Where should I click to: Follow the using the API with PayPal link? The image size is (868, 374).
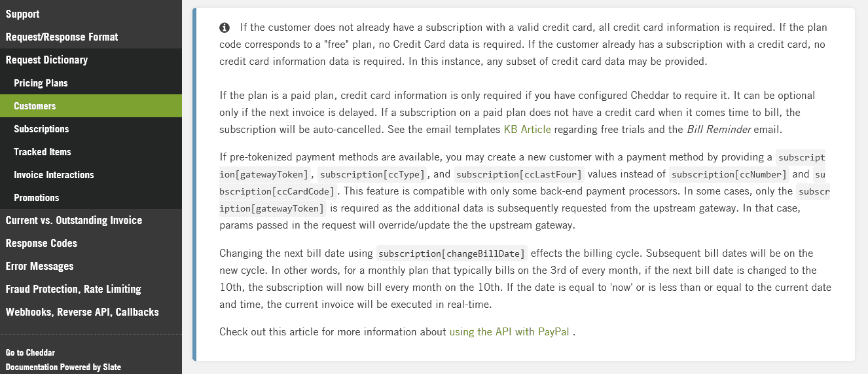pos(509,331)
